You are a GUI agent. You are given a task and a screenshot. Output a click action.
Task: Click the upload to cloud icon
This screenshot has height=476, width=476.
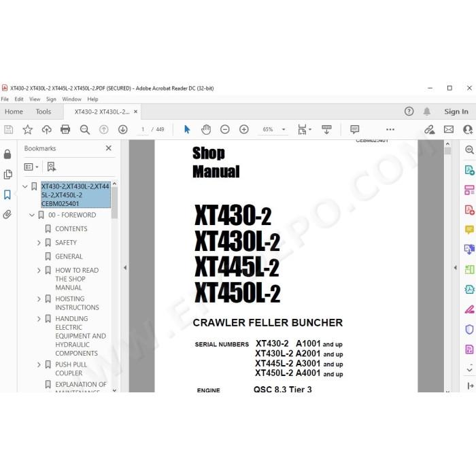click(46, 130)
